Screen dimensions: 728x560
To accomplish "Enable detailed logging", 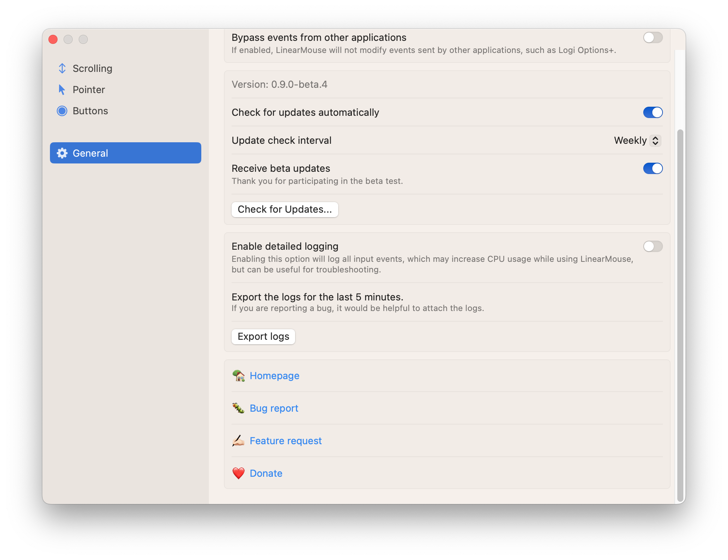I will pyautogui.click(x=653, y=246).
